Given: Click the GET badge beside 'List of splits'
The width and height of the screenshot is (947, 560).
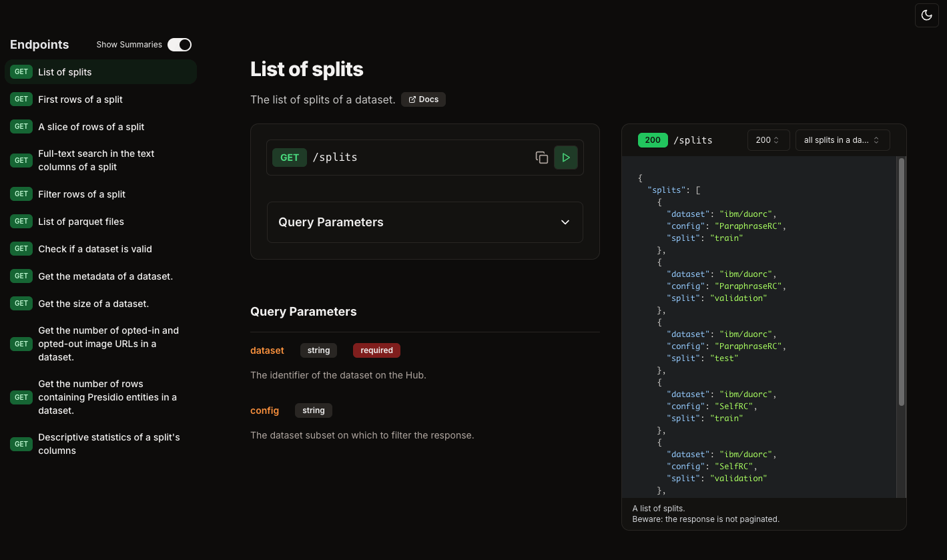Looking at the screenshot, I should (21, 71).
